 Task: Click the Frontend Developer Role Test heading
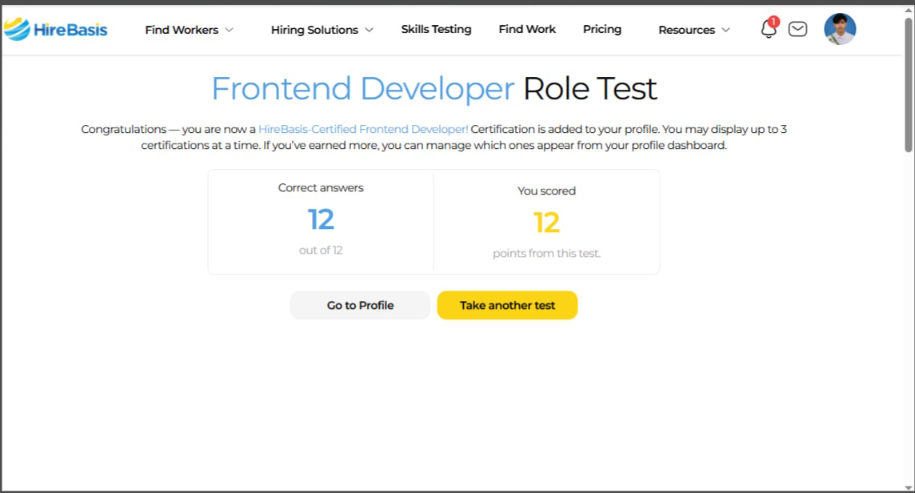(x=434, y=89)
